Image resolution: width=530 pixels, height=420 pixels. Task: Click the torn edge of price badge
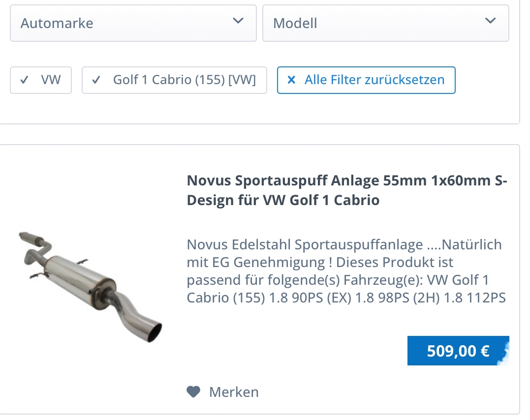pyautogui.click(x=503, y=352)
